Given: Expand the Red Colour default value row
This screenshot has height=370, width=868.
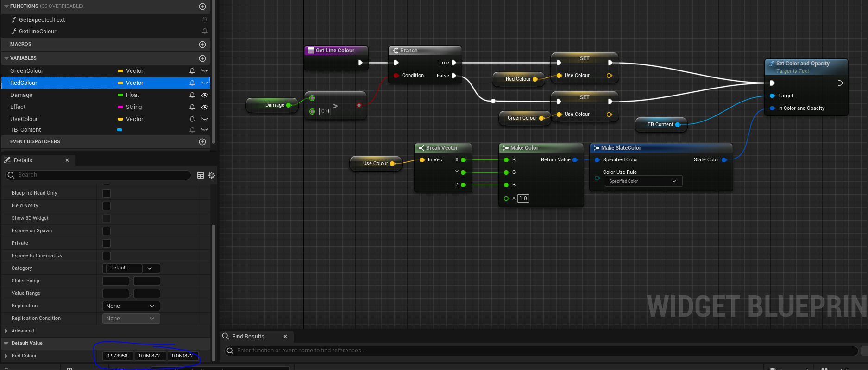Looking at the screenshot, I should [x=6, y=356].
